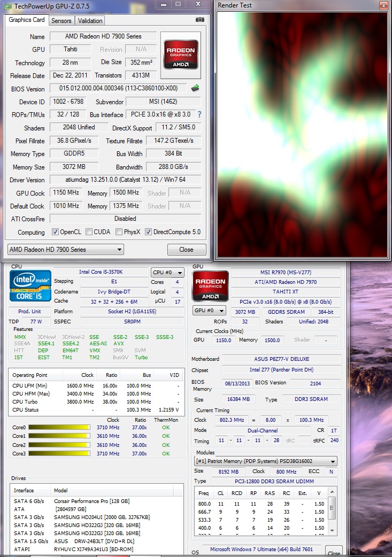Screen dimensions: 392x557
Task: Click the Model column header in Drives
Action: click(x=112, y=491)
